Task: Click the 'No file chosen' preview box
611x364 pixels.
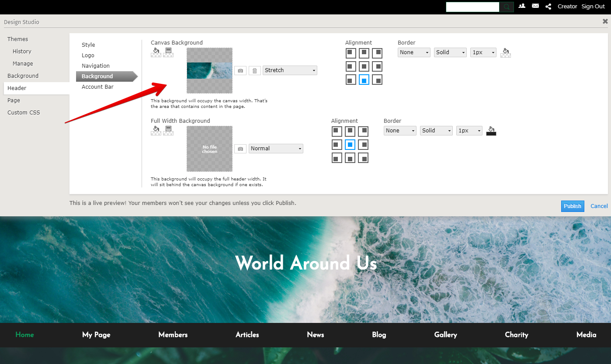Action: click(210, 149)
